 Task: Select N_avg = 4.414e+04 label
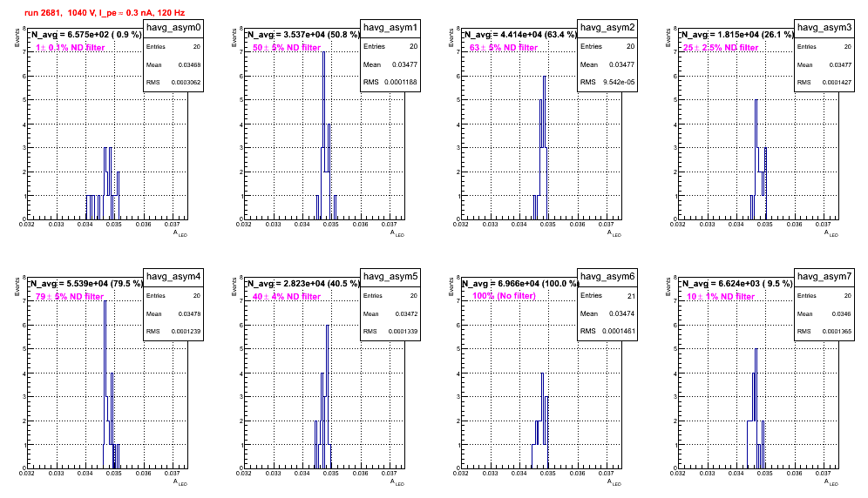point(520,34)
